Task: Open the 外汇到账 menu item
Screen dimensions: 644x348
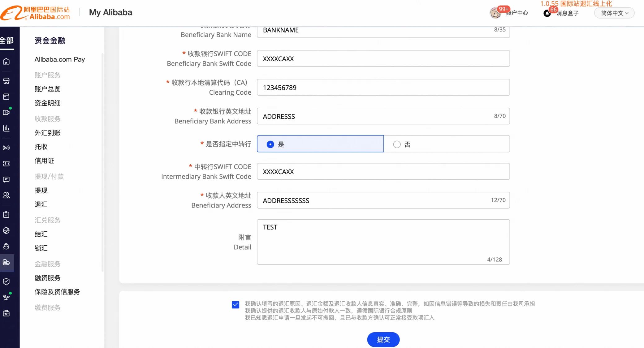Action: point(48,133)
